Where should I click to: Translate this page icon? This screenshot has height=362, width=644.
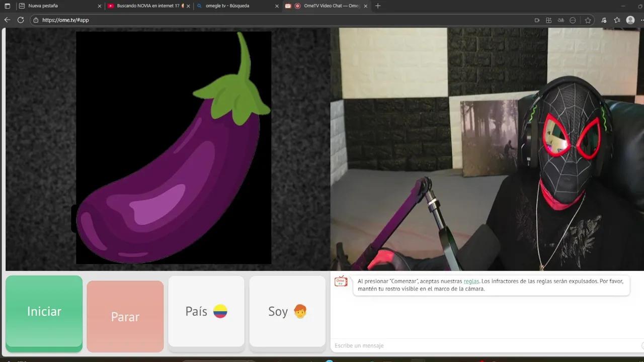tap(561, 20)
